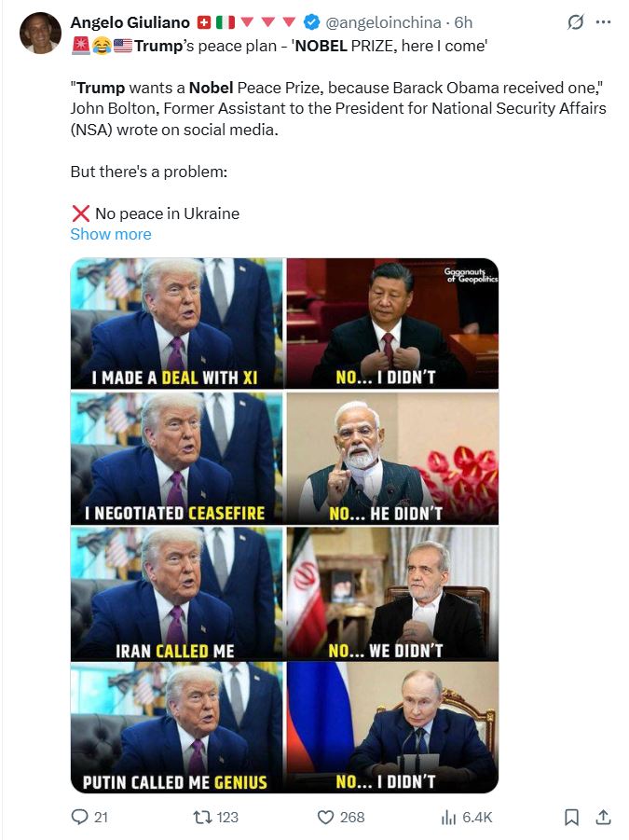629x840 pixels.
Task: Open the 'Putin called me genius' image
Action: (177, 728)
